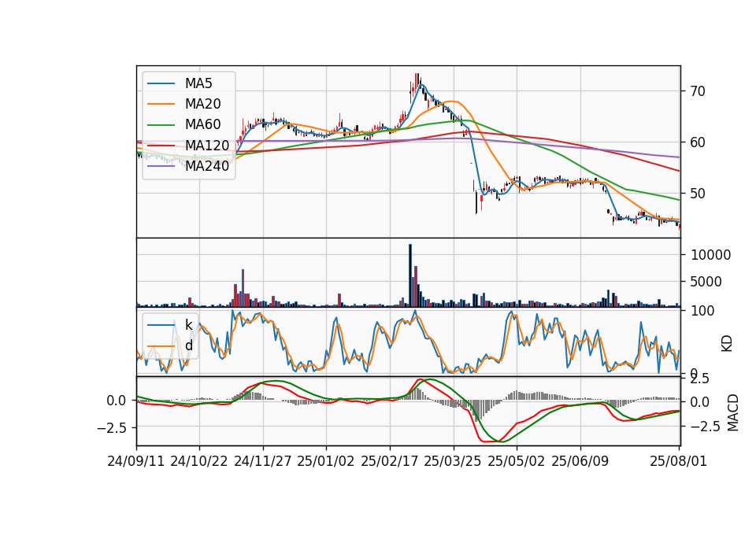Click the 25/05/02 date axis label
The height and width of the screenshot is (543, 756).
(517, 461)
